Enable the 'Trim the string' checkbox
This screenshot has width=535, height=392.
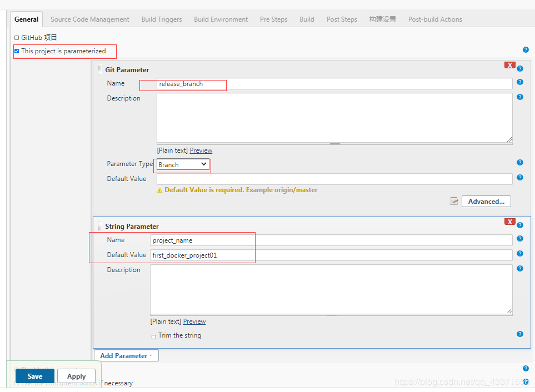[x=154, y=336]
